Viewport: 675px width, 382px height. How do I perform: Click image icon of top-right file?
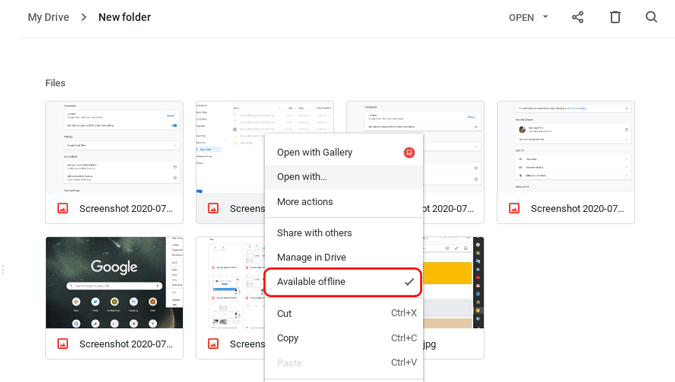[x=514, y=208]
